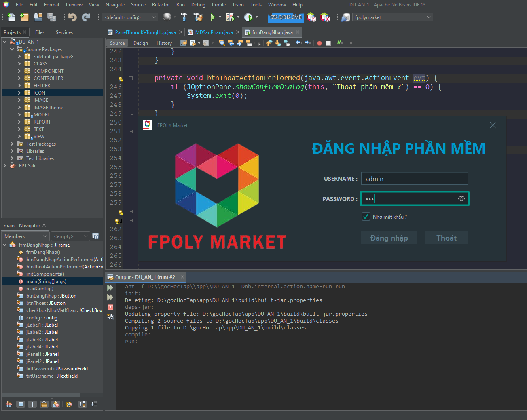Click the Last Edit position icon
This screenshot has width=527, height=420.
click(183, 43)
